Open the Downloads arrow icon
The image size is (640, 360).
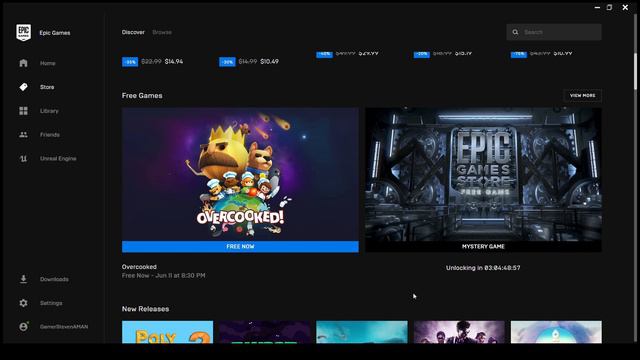[24, 279]
